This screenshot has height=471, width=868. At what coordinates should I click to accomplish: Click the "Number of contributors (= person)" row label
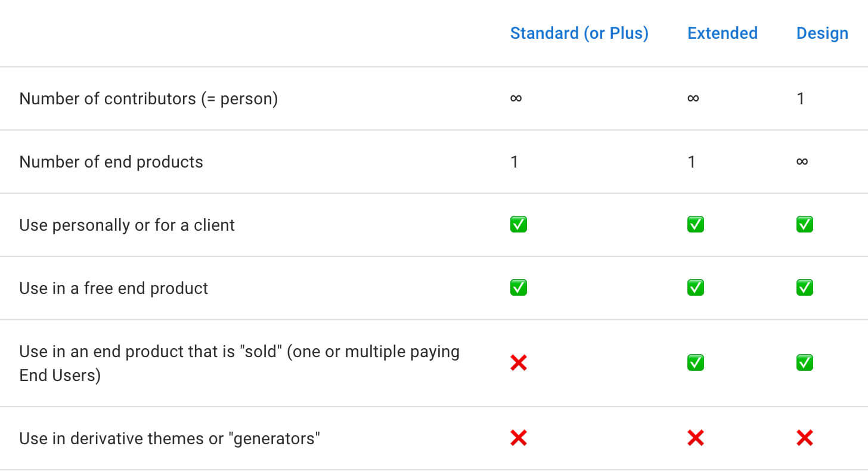tap(148, 98)
